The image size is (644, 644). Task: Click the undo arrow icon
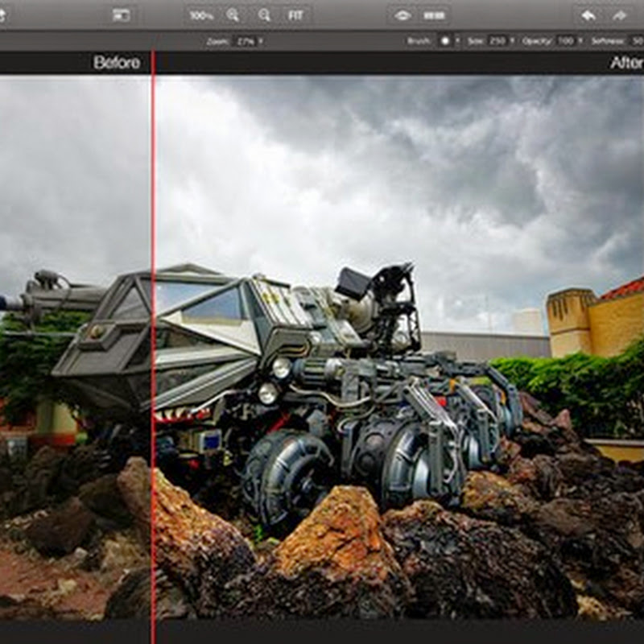pos(588,15)
